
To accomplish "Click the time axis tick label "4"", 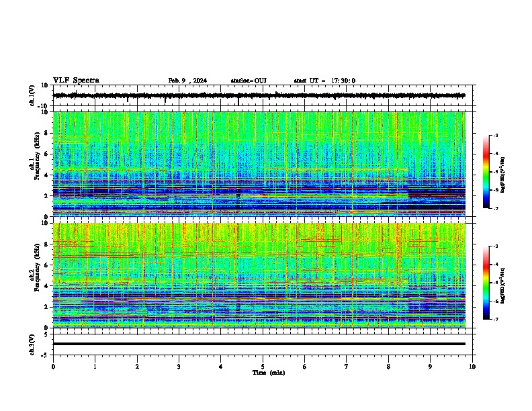I will pos(221,367).
